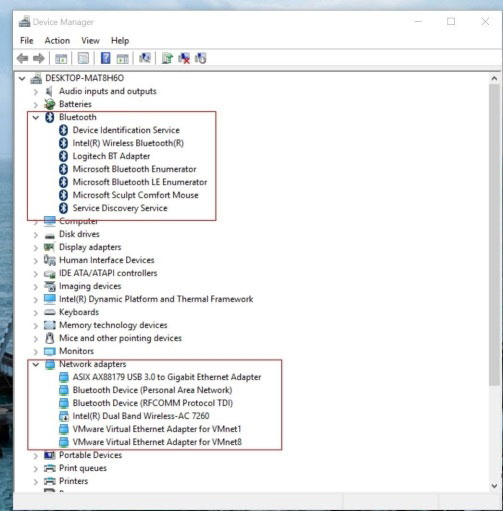Image resolution: width=503 pixels, height=511 pixels.
Task: Open the View menu
Action: pos(90,41)
